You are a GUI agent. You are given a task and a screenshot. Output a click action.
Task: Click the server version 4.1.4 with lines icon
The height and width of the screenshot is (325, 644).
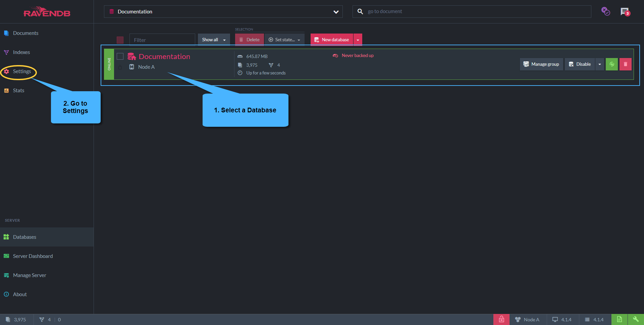[x=594, y=320]
